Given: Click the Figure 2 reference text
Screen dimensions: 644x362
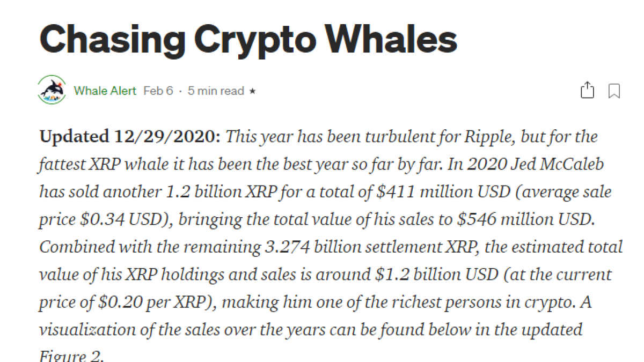Looking at the screenshot, I should [x=71, y=356].
